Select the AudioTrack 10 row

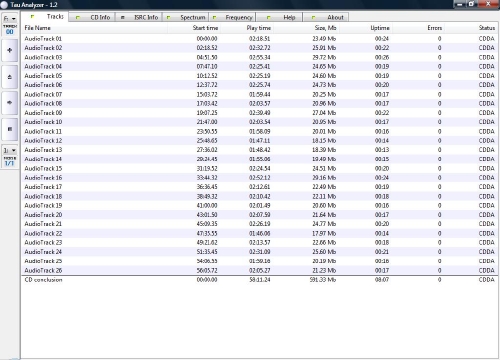pyautogui.click(x=260, y=122)
